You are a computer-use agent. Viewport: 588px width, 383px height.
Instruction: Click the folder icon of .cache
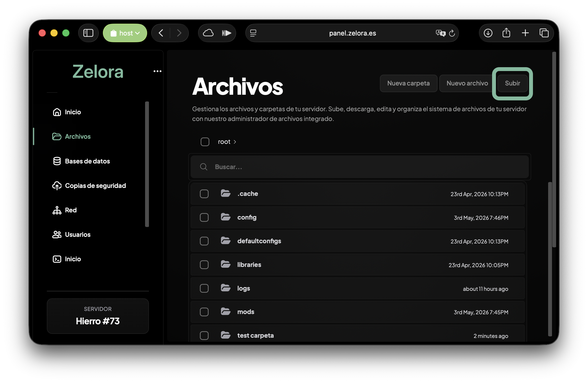(226, 193)
